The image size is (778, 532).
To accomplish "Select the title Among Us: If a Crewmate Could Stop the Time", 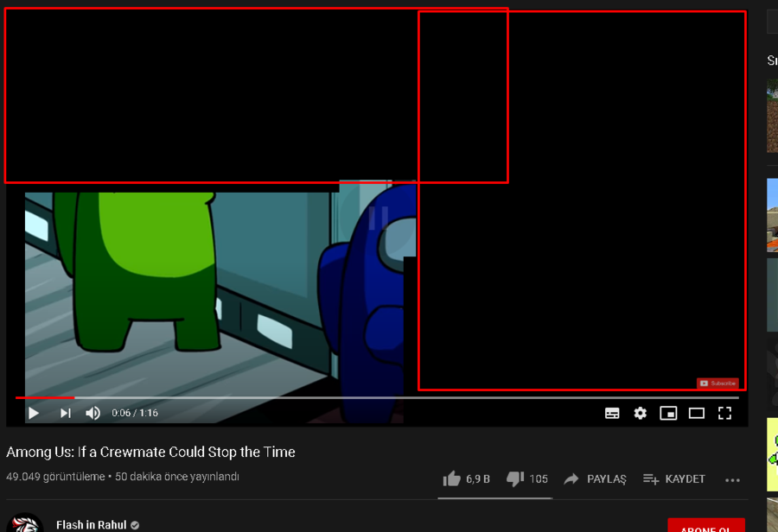I will tap(150, 452).
